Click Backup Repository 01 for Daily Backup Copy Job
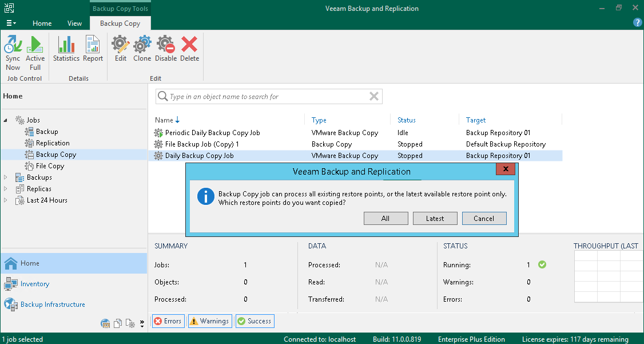This screenshot has height=344, width=644. [x=498, y=156]
